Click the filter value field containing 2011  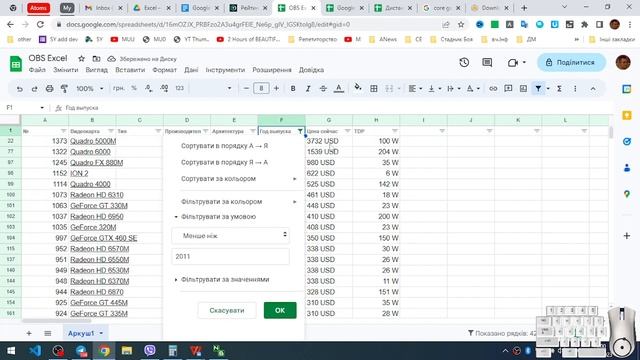(x=231, y=257)
